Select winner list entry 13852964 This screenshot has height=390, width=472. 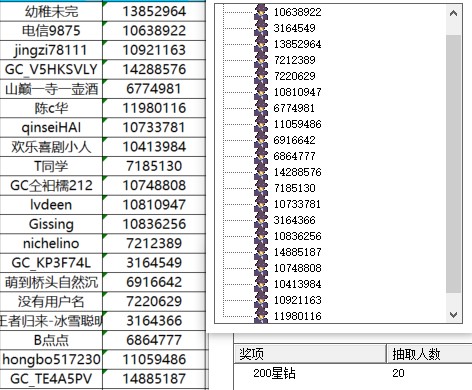(x=298, y=44)
